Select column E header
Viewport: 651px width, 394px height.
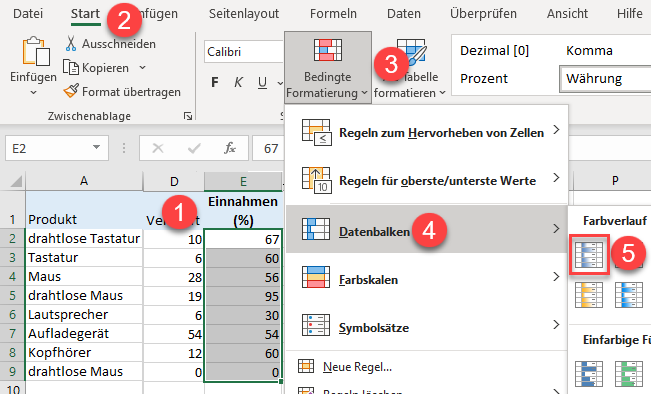coord(243,181)
